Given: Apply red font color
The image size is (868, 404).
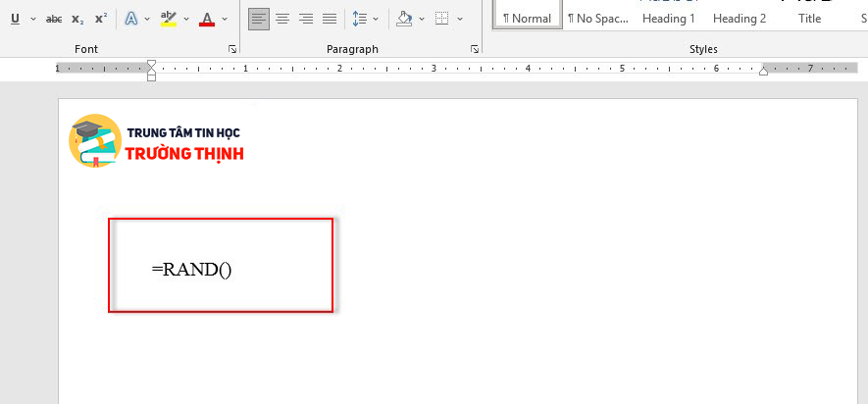Looking at the screenshot, I should 207,19.
